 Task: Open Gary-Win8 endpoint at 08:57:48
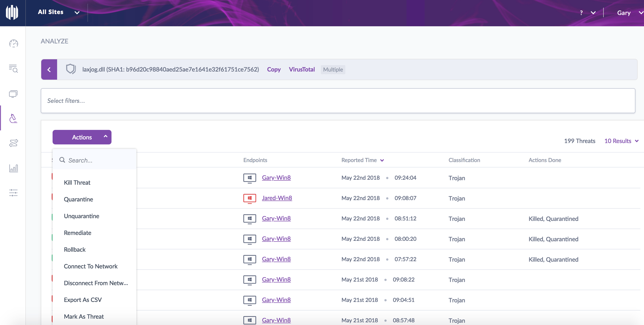[276, 320]
